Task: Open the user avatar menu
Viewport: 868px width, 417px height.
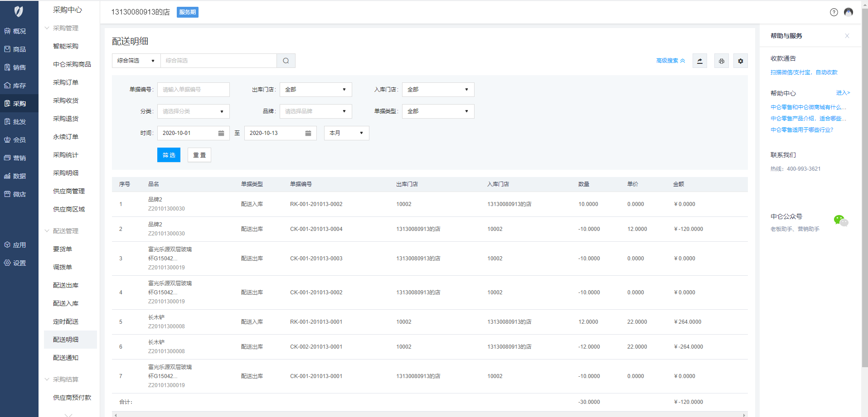Action: [x=849, y=12]
